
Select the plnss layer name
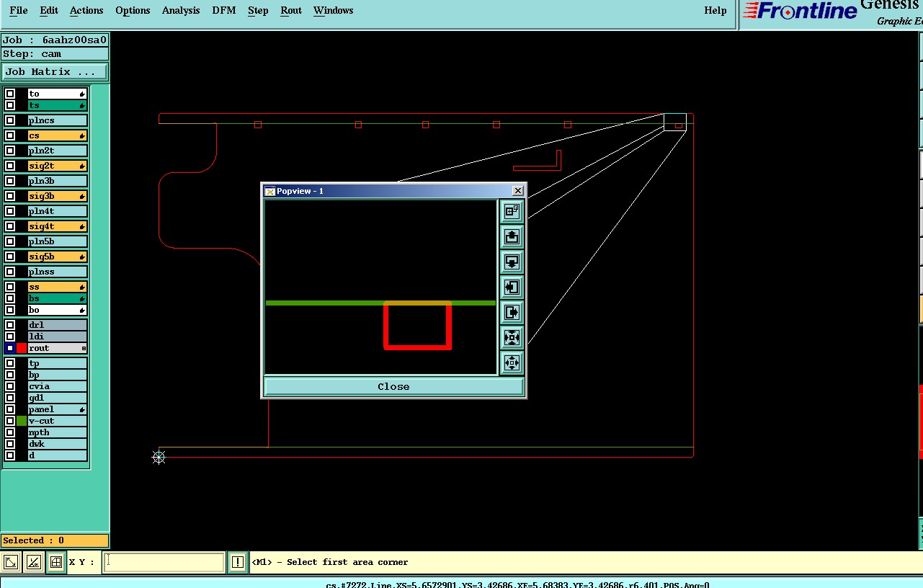[x=57, y=272]
